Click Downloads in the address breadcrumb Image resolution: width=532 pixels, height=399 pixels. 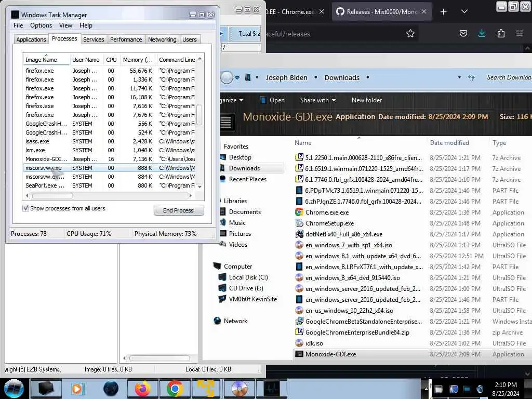click(x=342, y=78)
